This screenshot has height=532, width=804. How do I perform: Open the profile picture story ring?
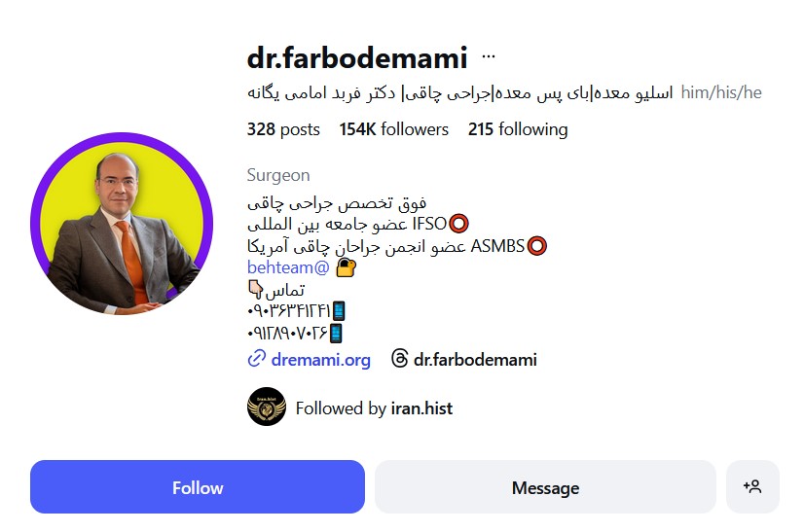[x=122, y=224]
